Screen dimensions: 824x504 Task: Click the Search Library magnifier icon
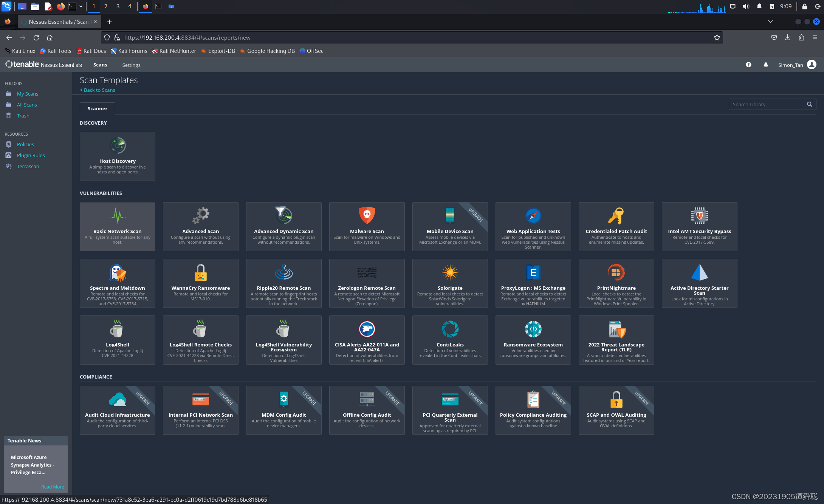click(809, 104)
